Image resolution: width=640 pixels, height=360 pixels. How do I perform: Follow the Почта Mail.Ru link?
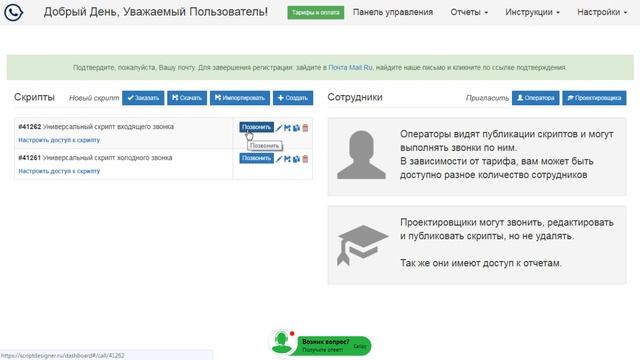[350, 67]
